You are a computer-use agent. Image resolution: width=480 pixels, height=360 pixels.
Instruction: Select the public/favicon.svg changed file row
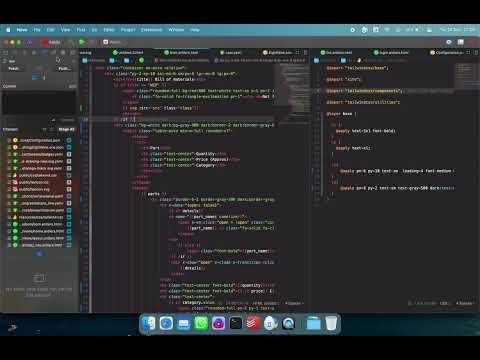click(39, 189)
